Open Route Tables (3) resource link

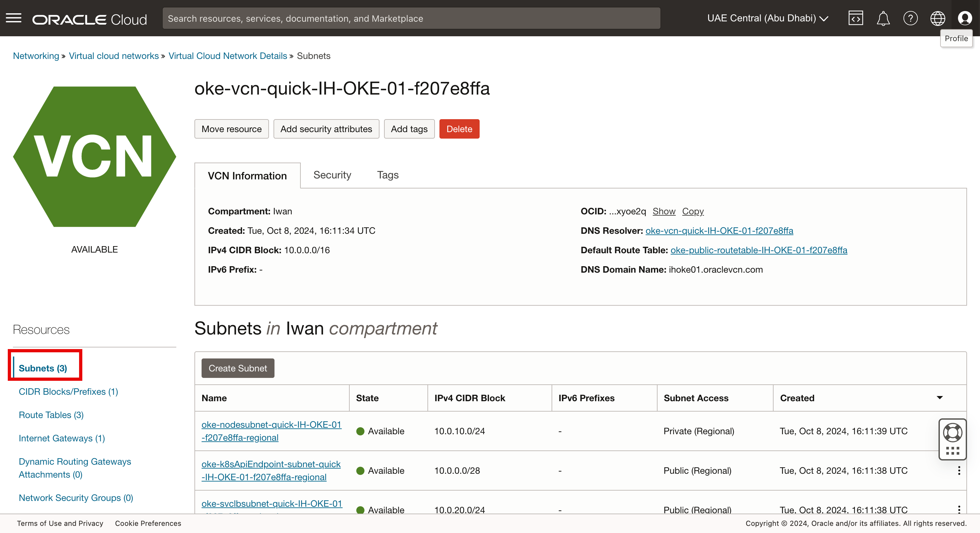(51, 415)
